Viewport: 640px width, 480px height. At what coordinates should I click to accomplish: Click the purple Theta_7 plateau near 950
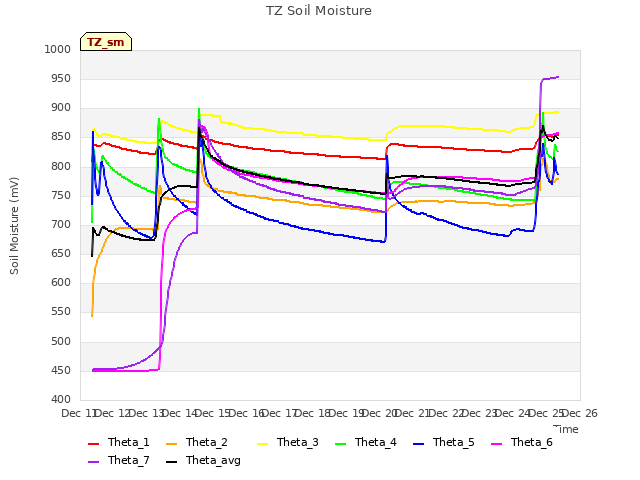click(x=550, y=78)
